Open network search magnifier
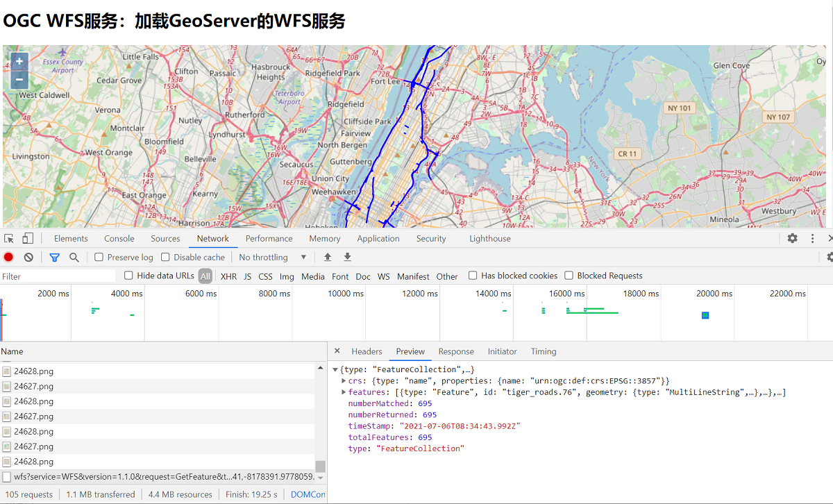Image resolution: width=833 pixels, height=504 pixels. pyautogui.click(x=74, y=257)
